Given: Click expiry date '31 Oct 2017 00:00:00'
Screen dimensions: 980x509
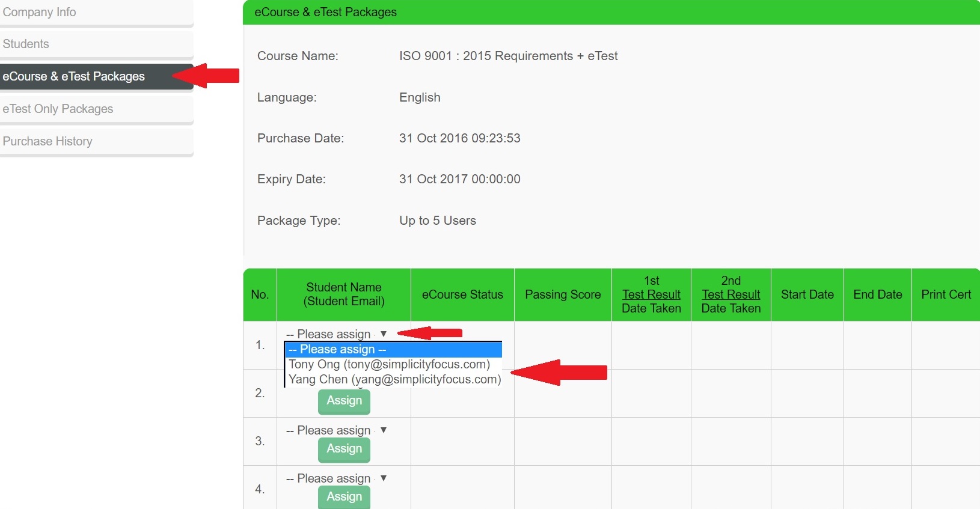Looking at the screenshot, I should point(460,179).
